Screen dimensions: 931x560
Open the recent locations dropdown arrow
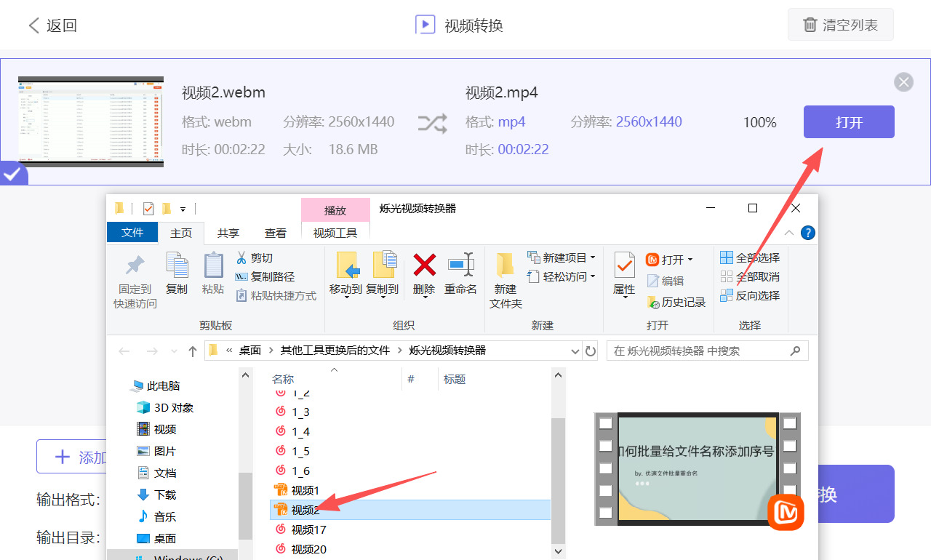tap(173, 351)
